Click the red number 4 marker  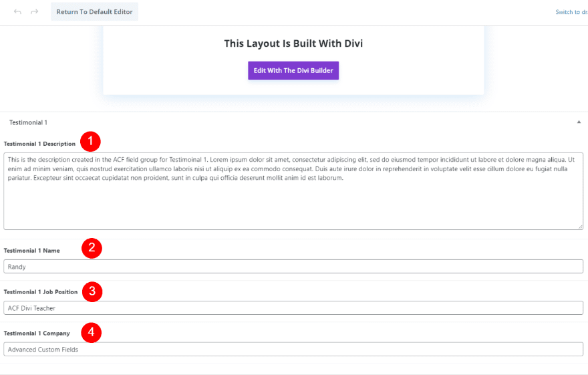click(x=91, y=332)
